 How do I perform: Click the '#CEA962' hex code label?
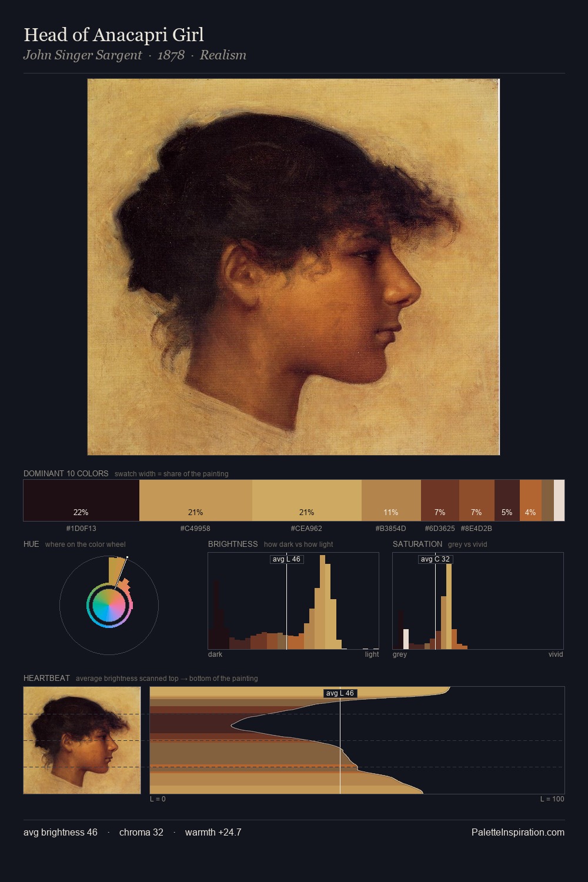click(x=306, y=529)
